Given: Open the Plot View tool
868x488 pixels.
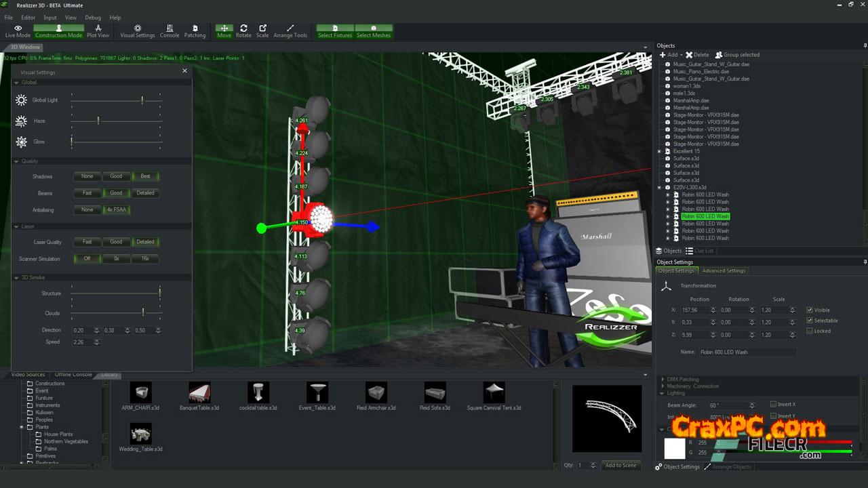Looking at the screenshot, I should click(98, 31).
